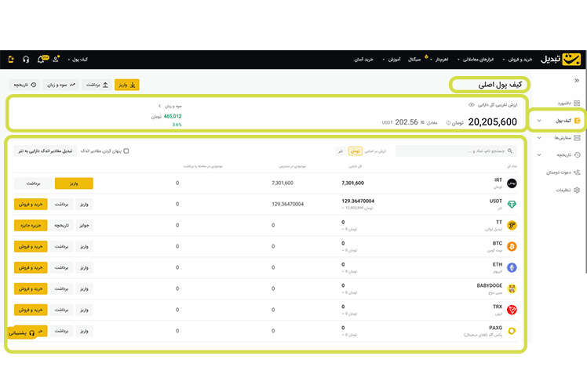Switch value basis to Tether (تتر)
The width and height of the screenshot is (587, 392).
340,151
